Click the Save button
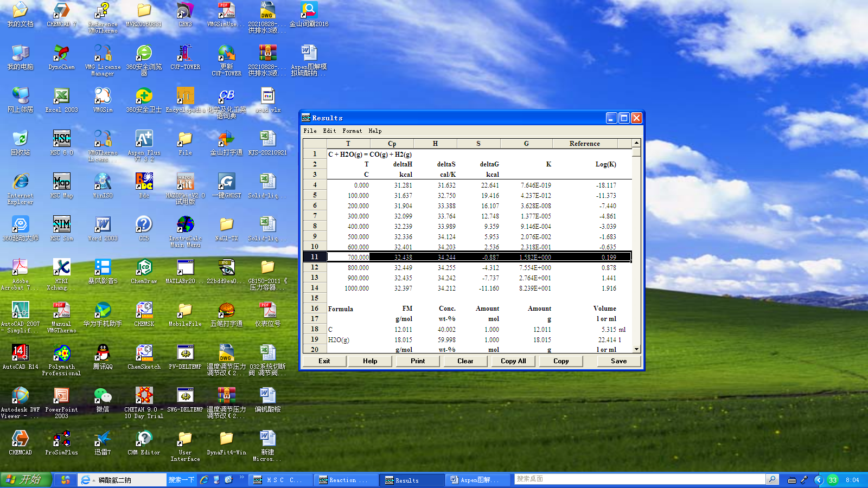The image size is (868, 488). [x=619, y=361]
